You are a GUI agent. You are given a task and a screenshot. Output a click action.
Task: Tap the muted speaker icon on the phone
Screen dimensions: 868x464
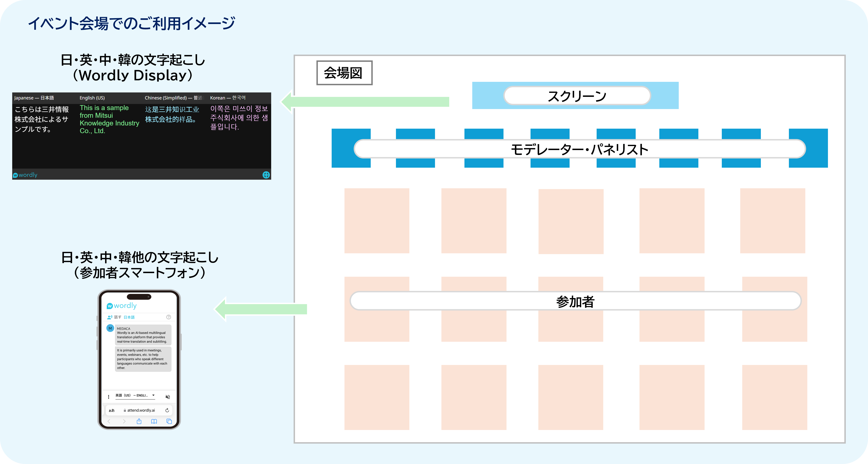click(167, 397)
